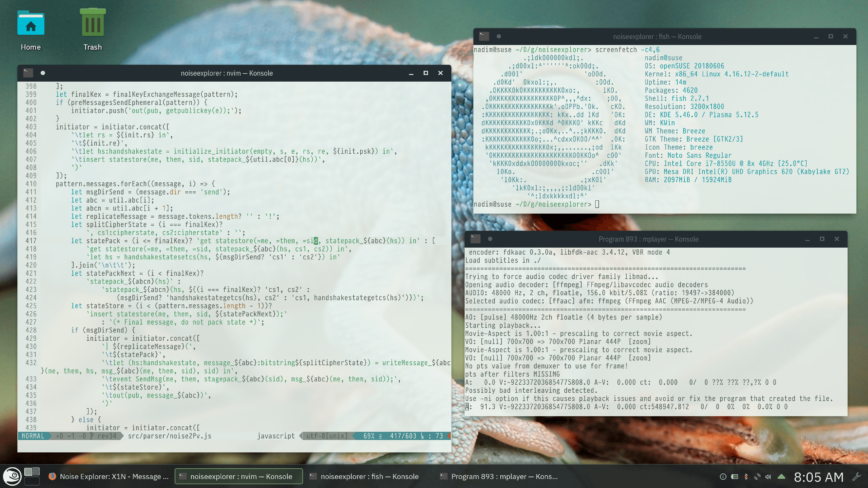Close the mplayer Konsole window

point(836,240)
